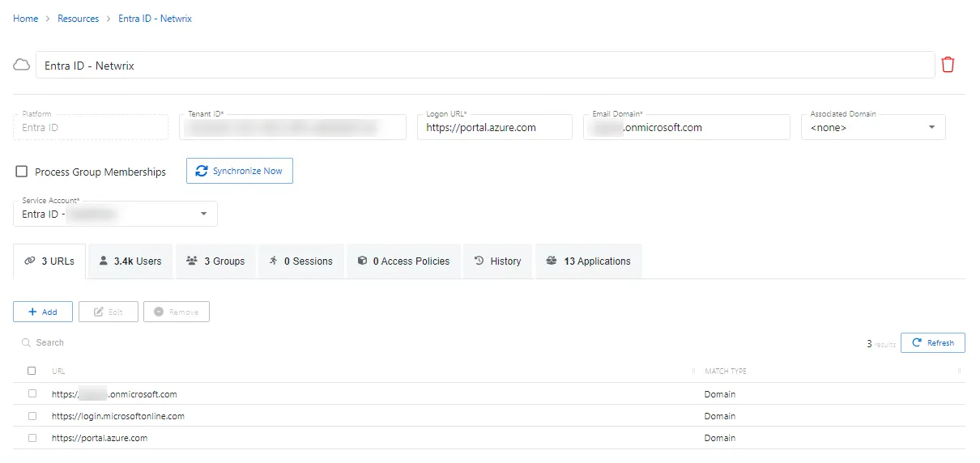
Task: Open the 3.4k Users tab
Action: 130,261
